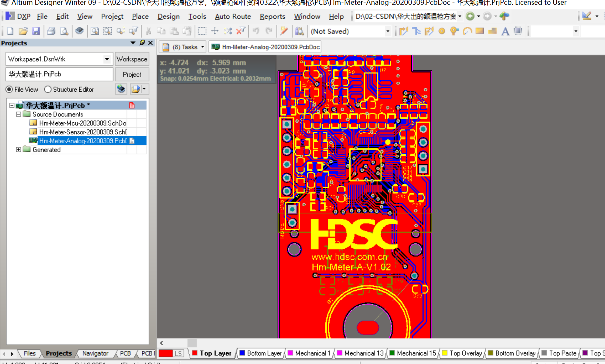Viewport: 605px width, 364px height.
Task: Place polygon plane icon
Action: coord(492,31)
